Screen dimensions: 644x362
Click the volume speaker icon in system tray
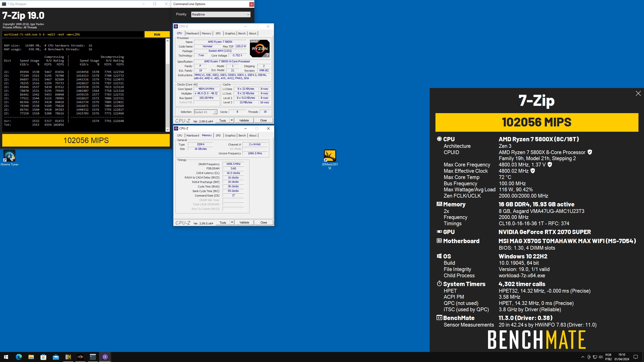[x=601, y=357]
